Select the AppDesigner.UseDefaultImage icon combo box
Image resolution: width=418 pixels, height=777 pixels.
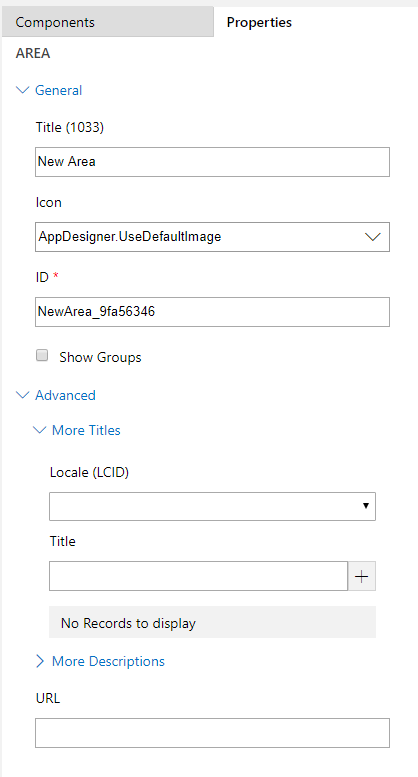click(212, 237)
